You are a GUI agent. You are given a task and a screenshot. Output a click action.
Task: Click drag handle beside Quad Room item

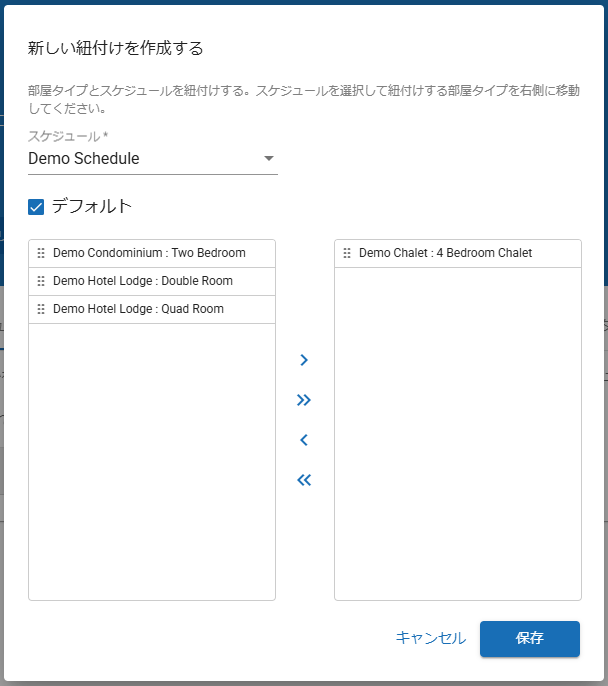(41, 310)
